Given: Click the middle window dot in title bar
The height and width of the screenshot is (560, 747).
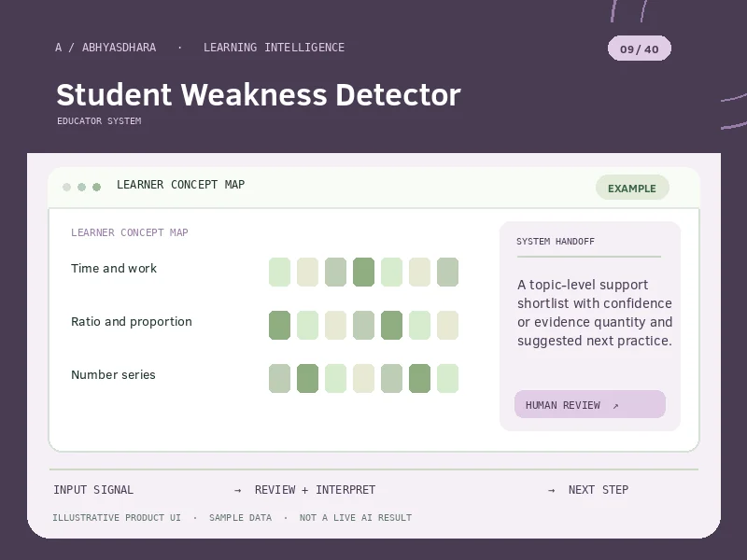Looking at the screenshot, I should pos(81,188).
